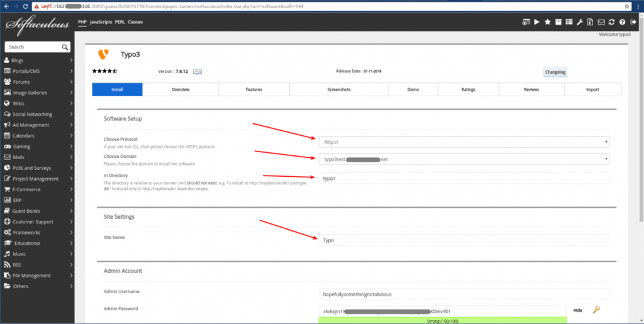This screenshot has width=644, height=324.
Task: Select the PHP menu in header
Action: [x=82, y=22]
